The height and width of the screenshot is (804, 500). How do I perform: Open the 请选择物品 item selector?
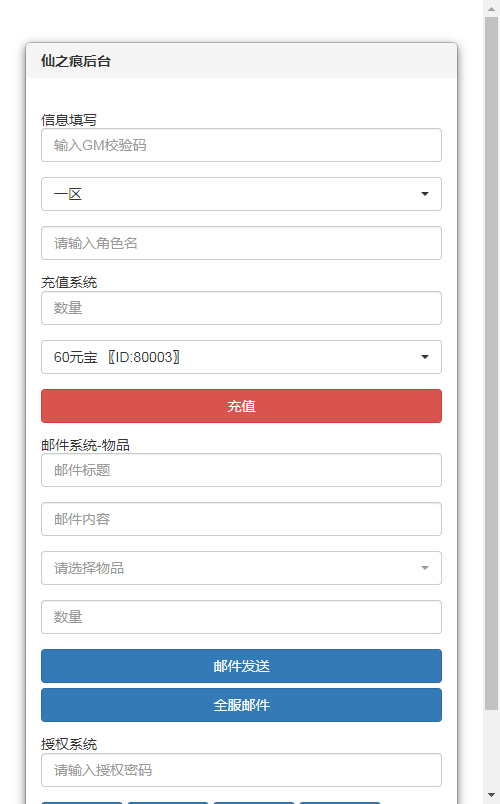pyautogui.click(x=241, y=568)
